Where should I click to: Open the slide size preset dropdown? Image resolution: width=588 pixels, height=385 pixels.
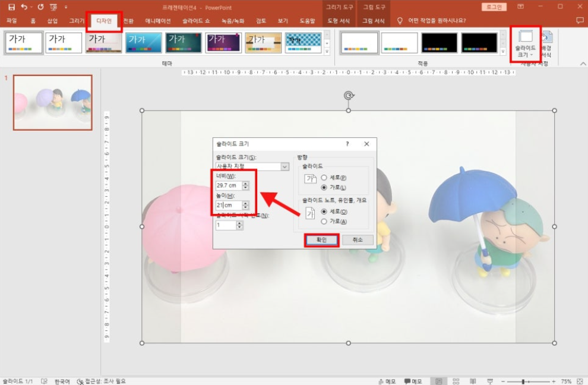point(285,167)
